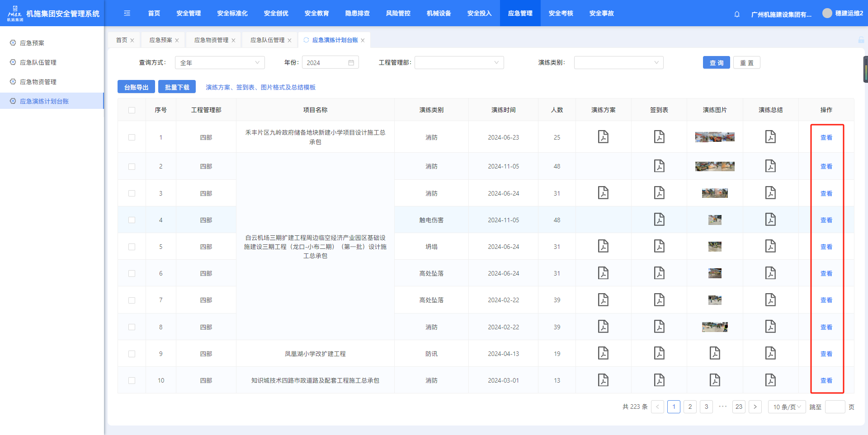
Task: Expand the 查询方式 dropdown
Action: (x=219, y=63)
